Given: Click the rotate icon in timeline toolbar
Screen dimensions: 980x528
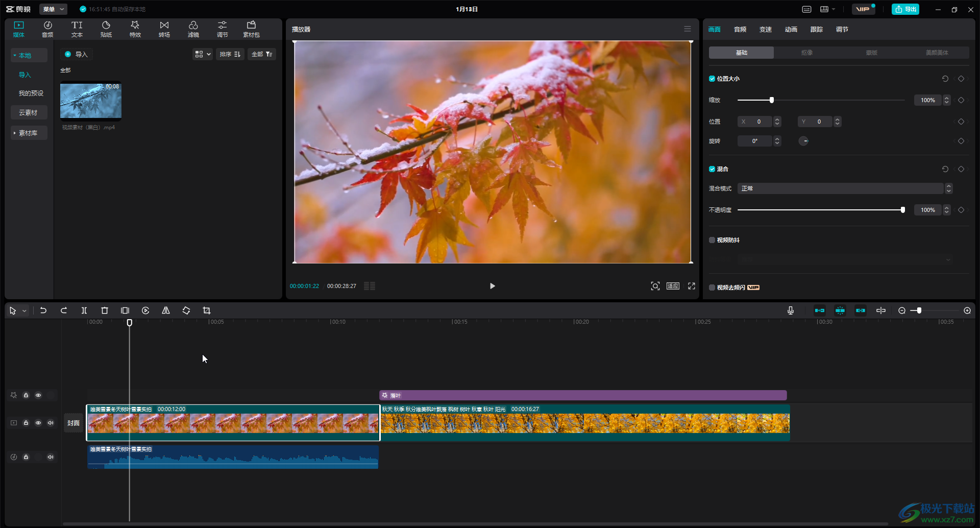Looking at the screenshot, I should 186,310.
